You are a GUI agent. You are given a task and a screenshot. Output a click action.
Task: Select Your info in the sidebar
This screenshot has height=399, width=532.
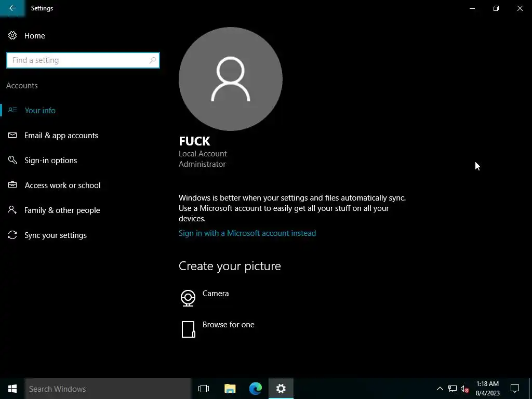39,110
